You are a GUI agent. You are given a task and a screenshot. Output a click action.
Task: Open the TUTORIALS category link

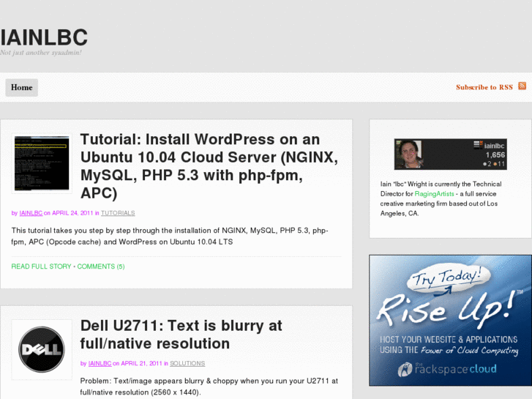point(118,213)
